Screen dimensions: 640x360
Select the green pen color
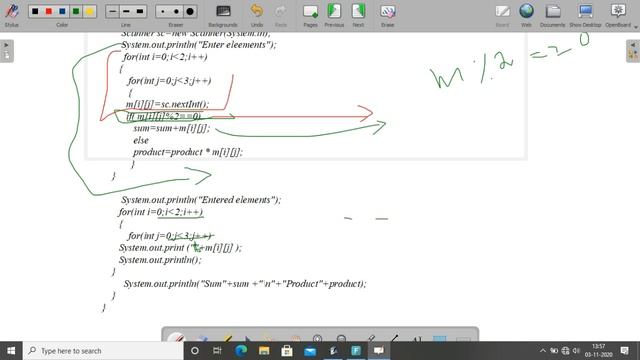(x=76, y=11)
